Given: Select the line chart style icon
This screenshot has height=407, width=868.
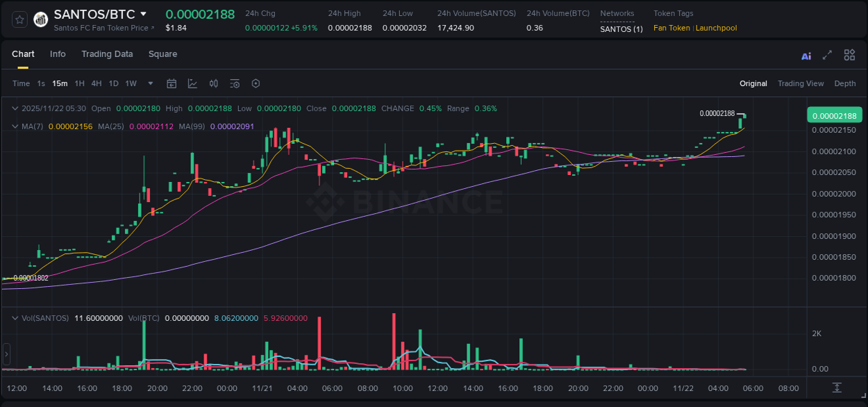Looking at the screenshot, I should 192,83.
